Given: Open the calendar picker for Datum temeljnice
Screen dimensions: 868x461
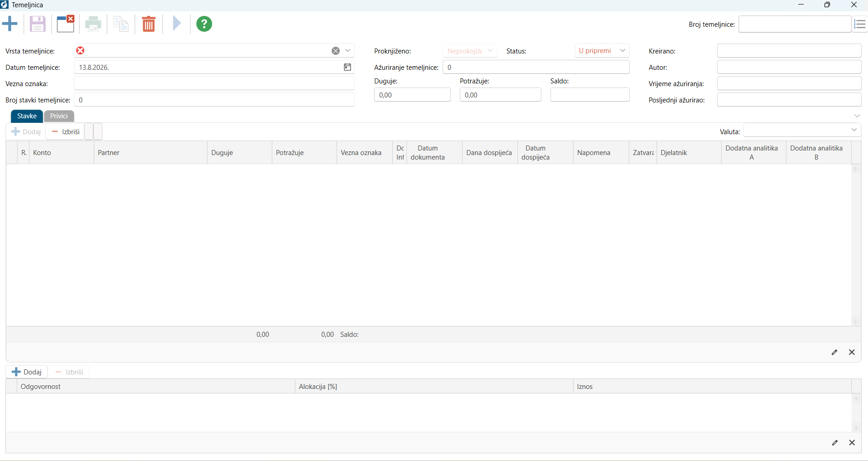Looking at the screenshot, I should tap(347, 67).
